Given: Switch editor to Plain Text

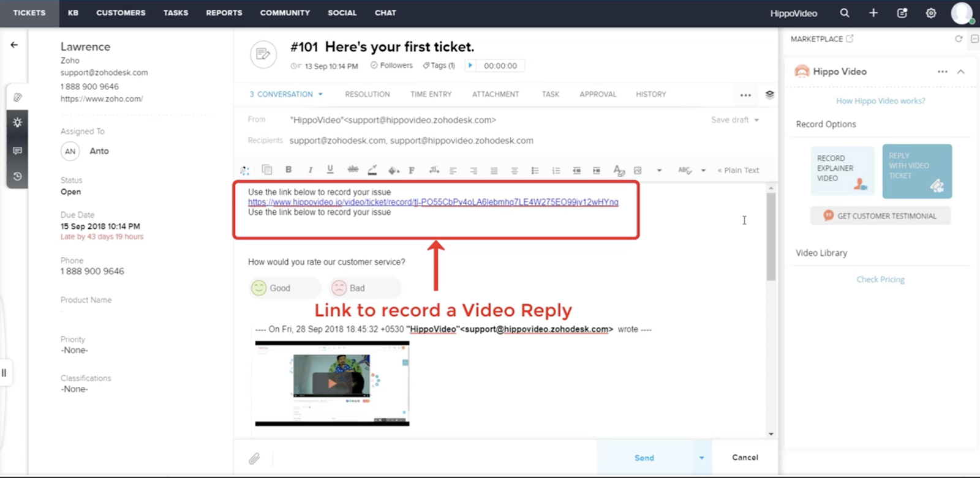Looking at the screenshot, I should (x=738, y=170).
